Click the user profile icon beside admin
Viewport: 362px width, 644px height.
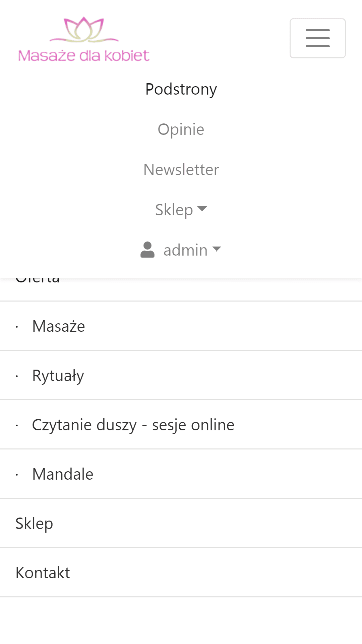(148, 250)
